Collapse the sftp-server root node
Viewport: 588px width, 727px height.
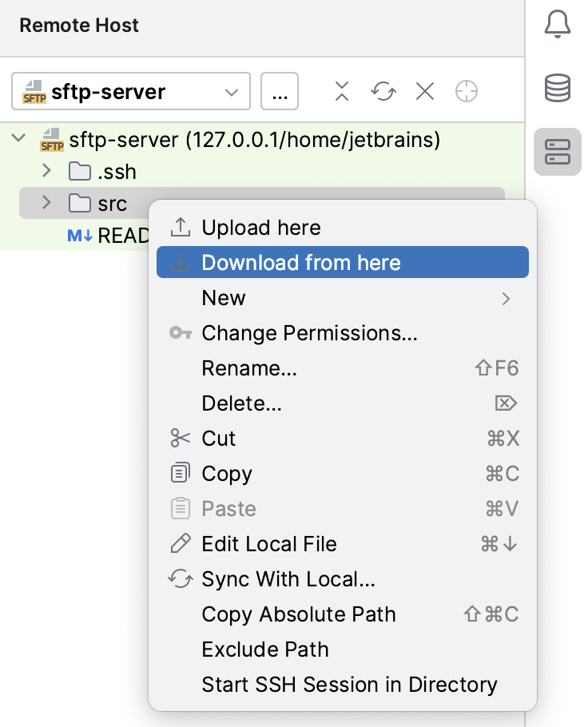(18, 137)
